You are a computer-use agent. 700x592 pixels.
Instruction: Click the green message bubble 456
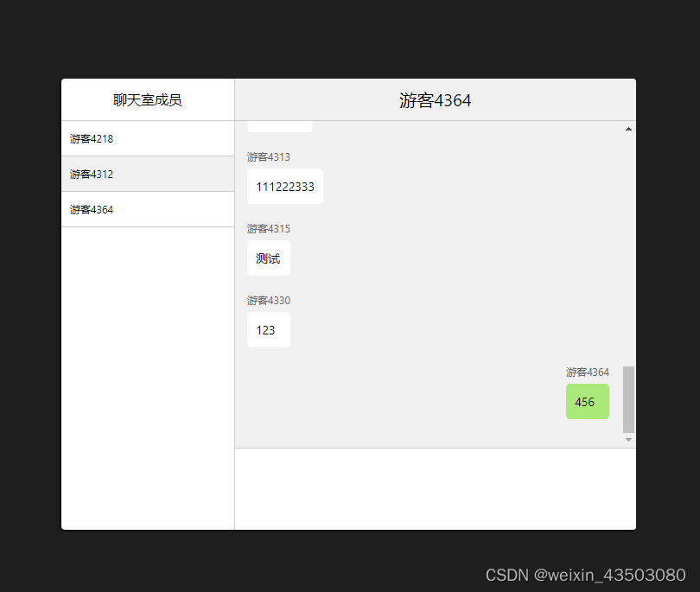[588, 401]
